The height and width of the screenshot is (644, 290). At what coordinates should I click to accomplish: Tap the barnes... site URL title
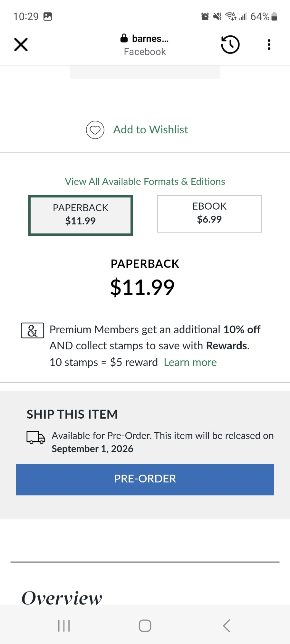(150, 39)
